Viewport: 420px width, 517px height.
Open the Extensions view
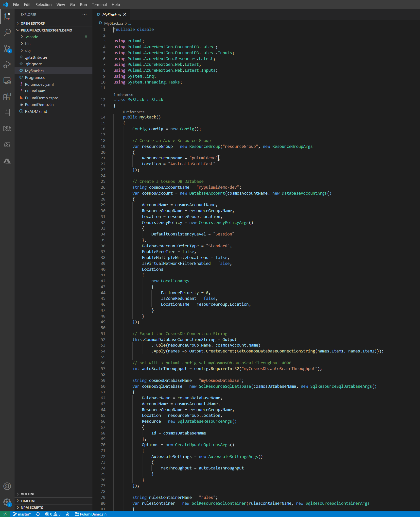point(7,97)
